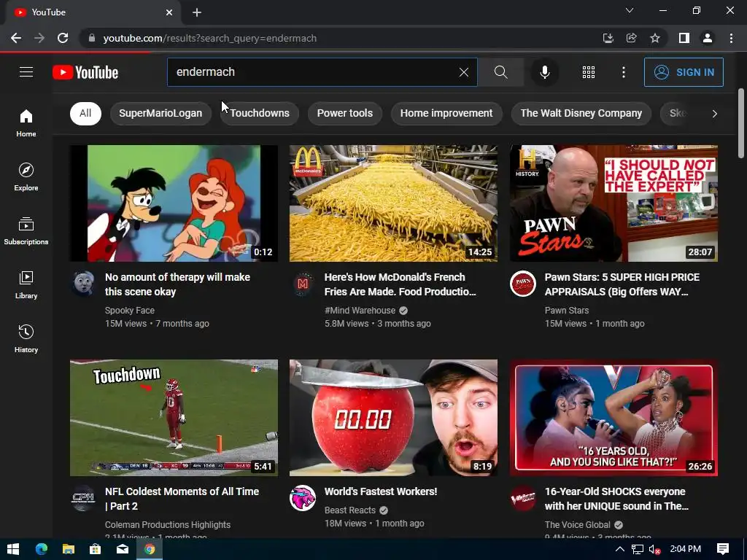Viewport: 747px width, 560px height.
Task: Select the All filter chip
Action: [x=85, y=113]
